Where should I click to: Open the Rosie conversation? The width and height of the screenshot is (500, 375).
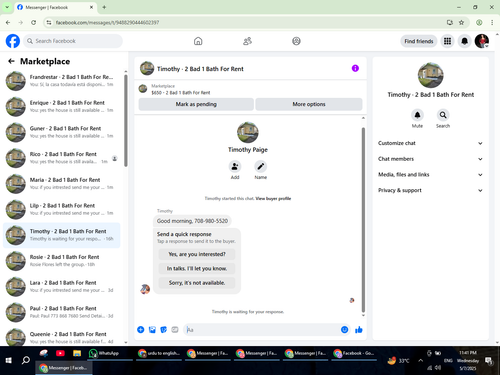pyautogui.click(x=61, y=260)
